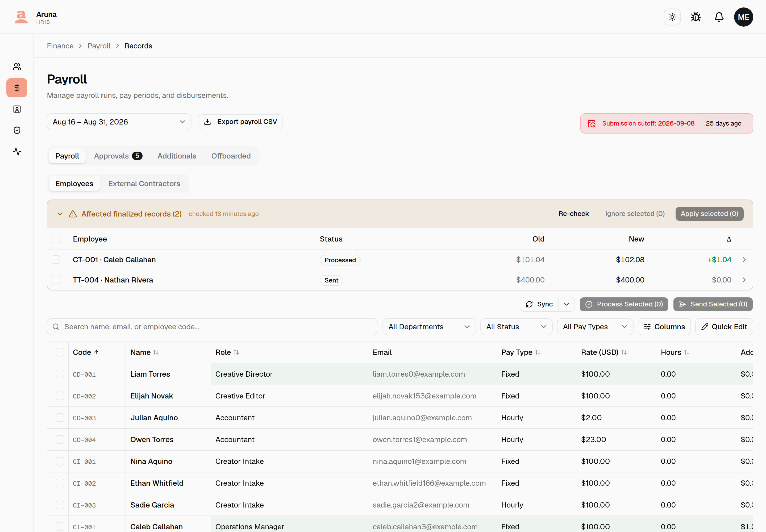766x532 pixels.
Task: Open the Columns settings button
Action: pos(664,327)
